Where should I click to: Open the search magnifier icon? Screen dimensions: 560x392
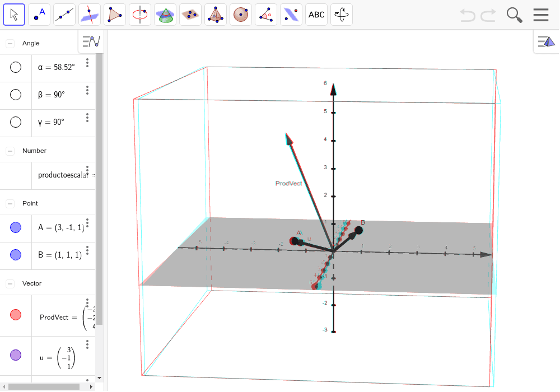click(x=514, y=15)
